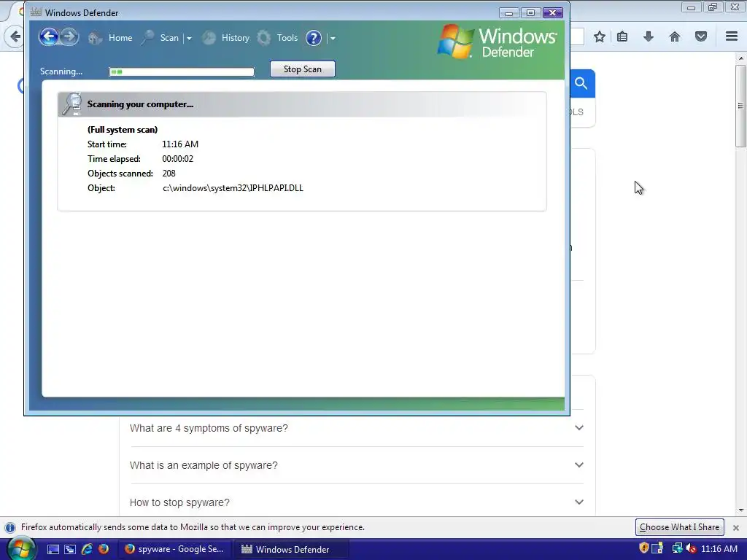Click the 'Scanning your computer...' heading
Image resolution: width=747 pixels, height=560 pixels.
point(140,104)
